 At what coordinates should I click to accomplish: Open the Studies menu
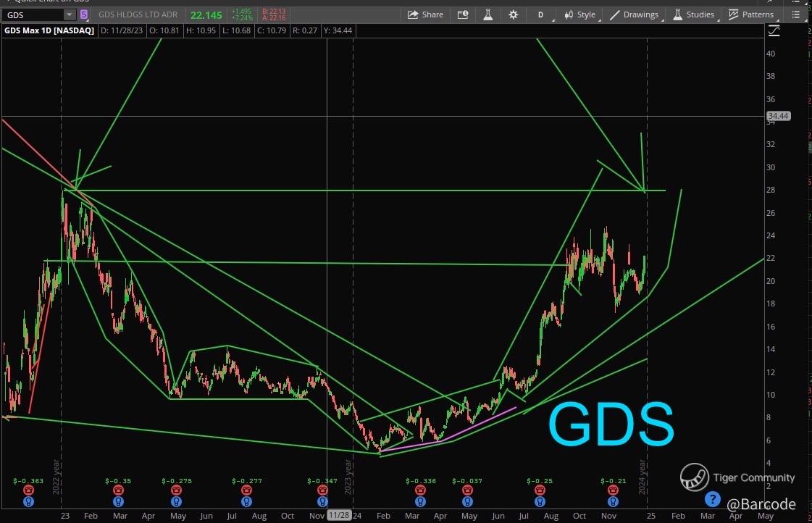(694, 14)
